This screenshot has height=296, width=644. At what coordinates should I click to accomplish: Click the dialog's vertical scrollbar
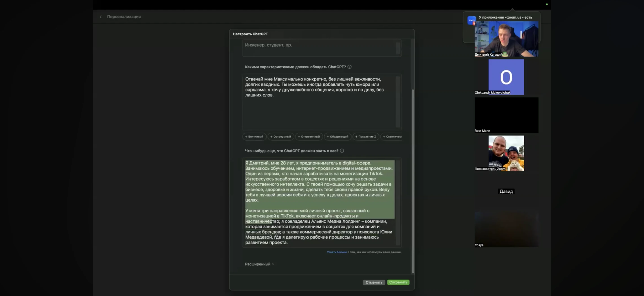(x=412, y=181)
